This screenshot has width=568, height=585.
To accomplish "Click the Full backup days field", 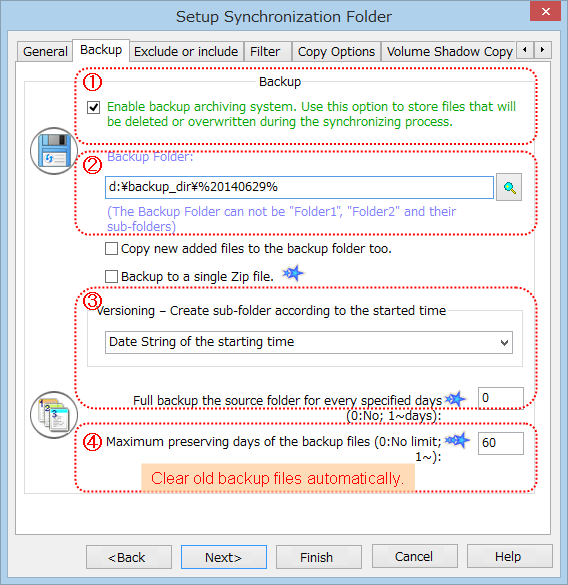I will tap(500, 398).
